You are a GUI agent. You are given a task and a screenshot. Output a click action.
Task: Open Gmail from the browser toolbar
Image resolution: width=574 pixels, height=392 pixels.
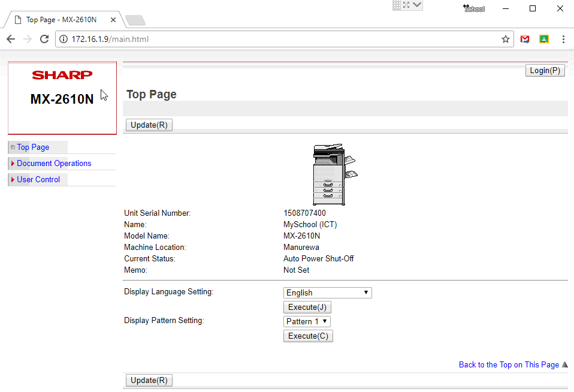(x=525, y=38)
